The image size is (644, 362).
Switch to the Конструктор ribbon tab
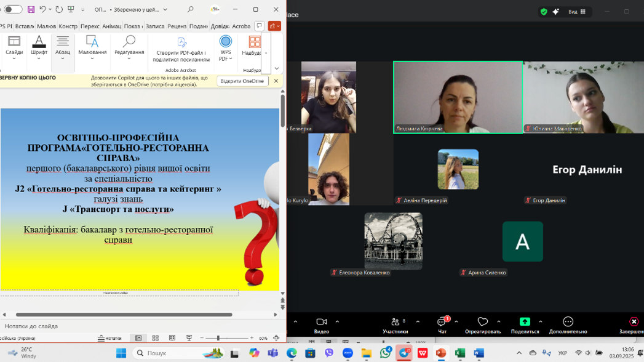pos(68,26)
